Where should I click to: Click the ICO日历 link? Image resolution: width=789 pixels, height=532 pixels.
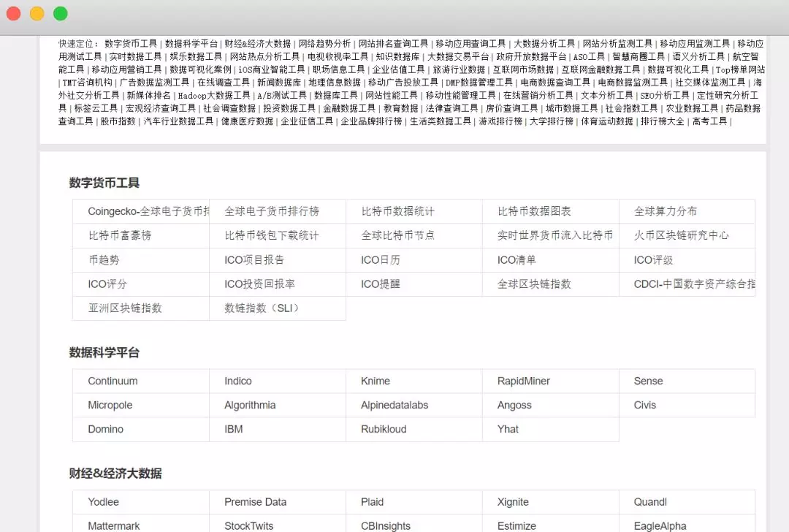pos(381,259)
